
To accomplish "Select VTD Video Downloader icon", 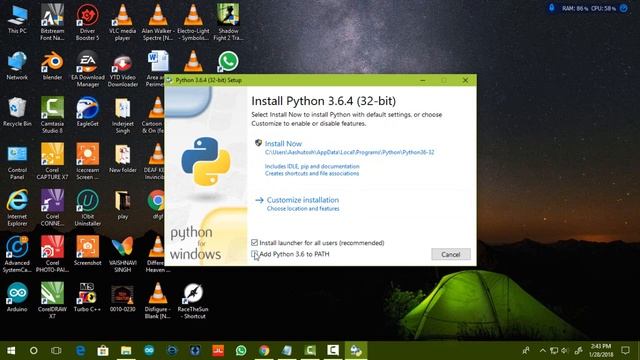I will point(122,69).
